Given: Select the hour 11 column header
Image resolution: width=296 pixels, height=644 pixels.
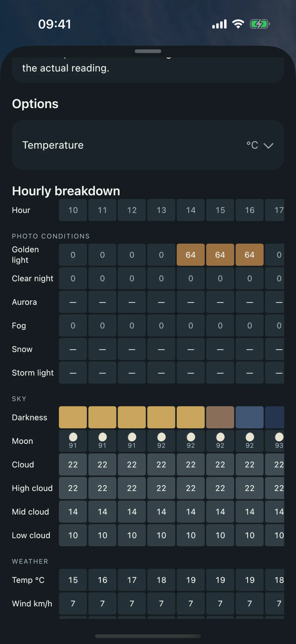Looking at the screenshot, I should pyautogui.click(x=102, y=210).
